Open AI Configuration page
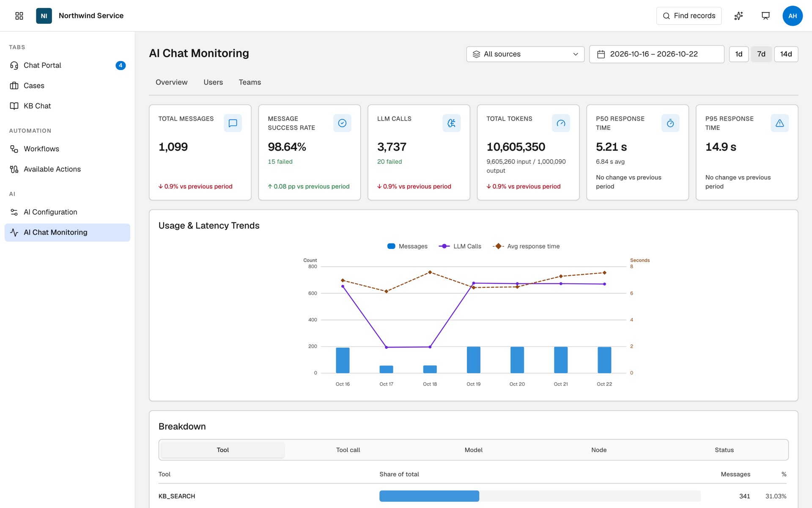 (x=67, y=212)
